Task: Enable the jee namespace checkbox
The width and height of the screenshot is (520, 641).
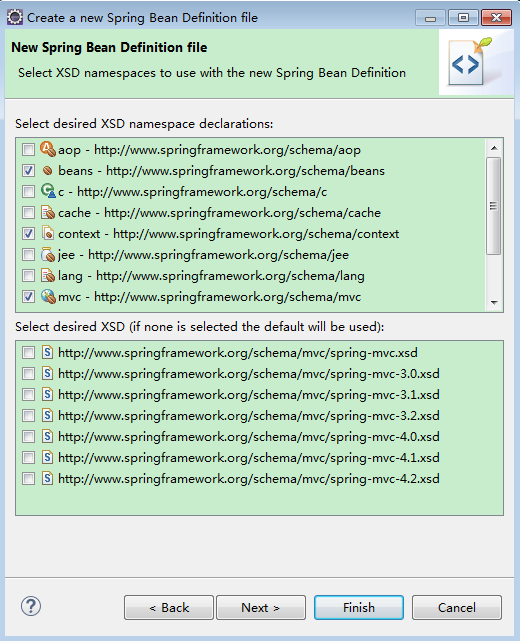Action: pyautogui.click(x=28, y=255)
